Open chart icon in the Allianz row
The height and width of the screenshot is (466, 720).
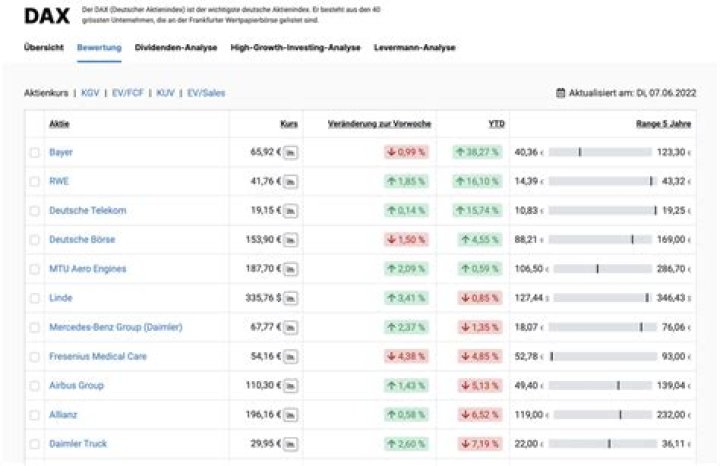coord(290,415)
